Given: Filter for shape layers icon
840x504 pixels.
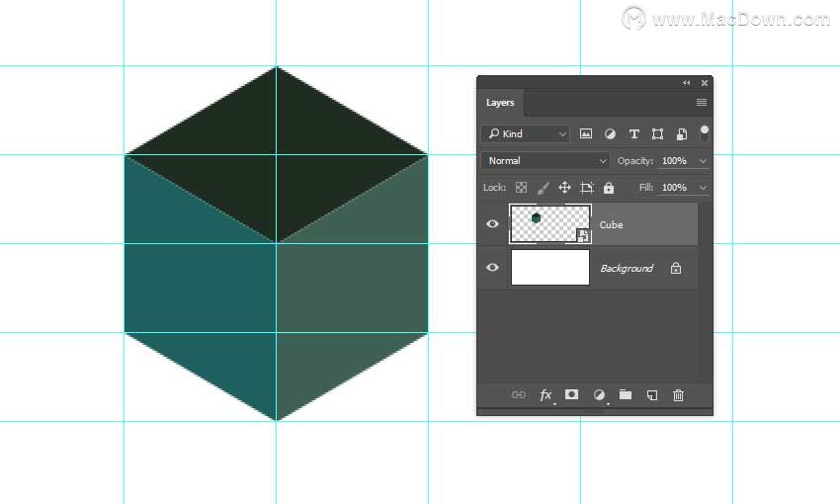Looking at the screenshot, I should click(x=657, y=133).
